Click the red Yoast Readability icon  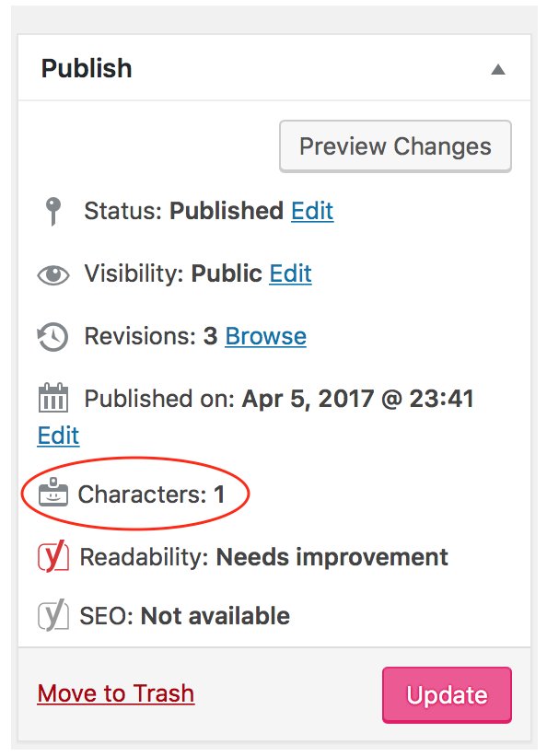click(53, 556)
